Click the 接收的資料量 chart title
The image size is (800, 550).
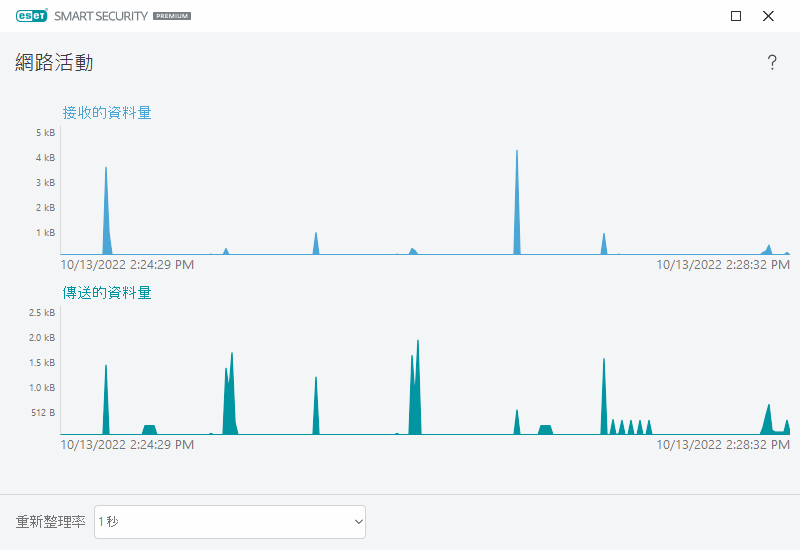coord(107,112)
